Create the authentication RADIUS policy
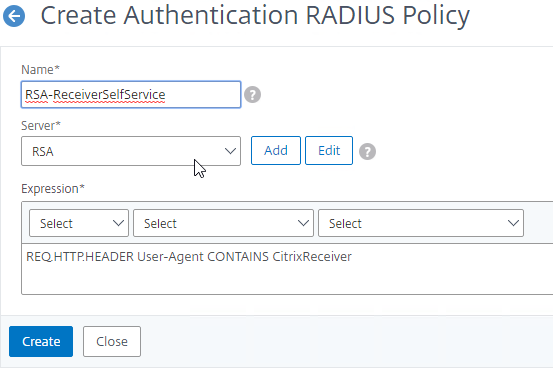 (x=41, y=342)
